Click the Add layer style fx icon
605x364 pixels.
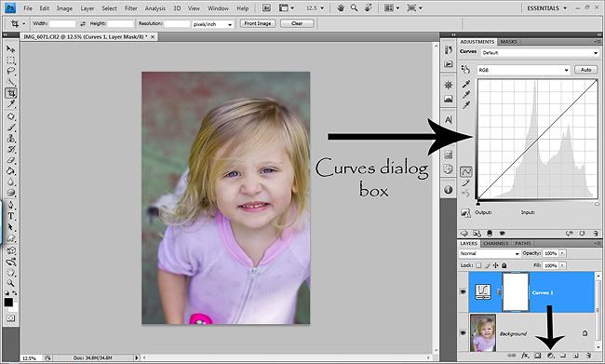coord(525,356)
